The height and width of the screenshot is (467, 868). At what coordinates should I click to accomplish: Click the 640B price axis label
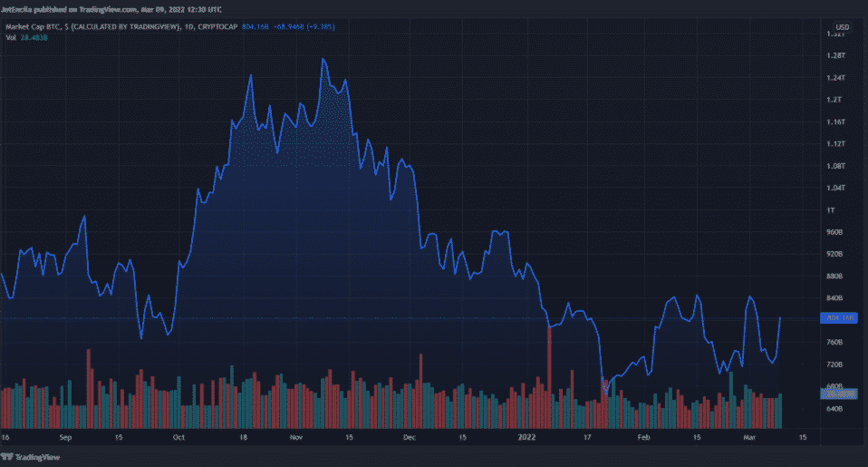click(834, 409)
